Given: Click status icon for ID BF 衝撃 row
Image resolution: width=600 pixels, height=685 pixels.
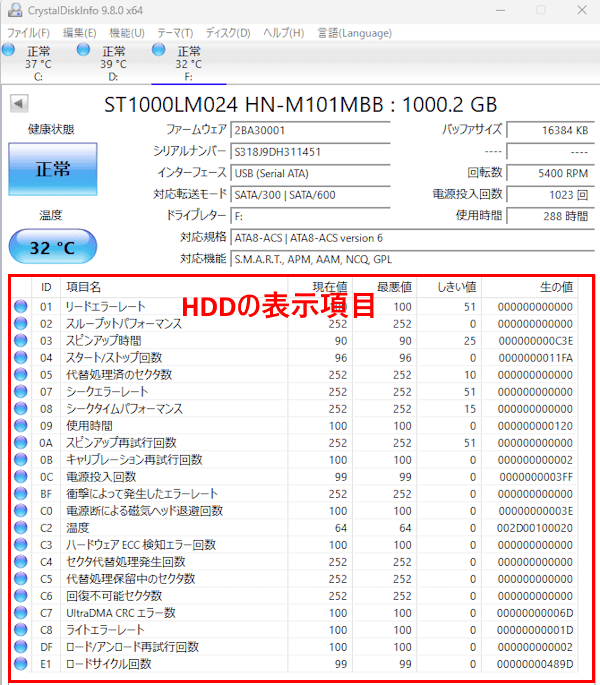Looking at the screenshot, I should pos(21,494).
